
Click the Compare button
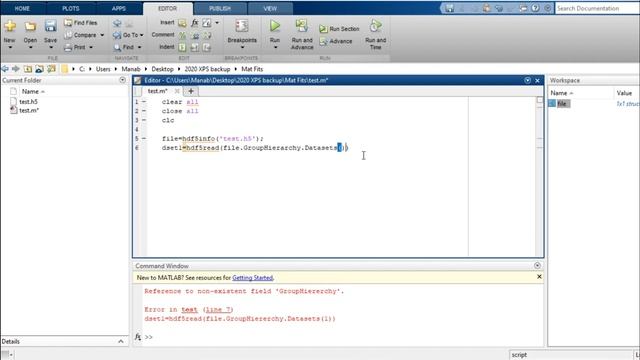coord(80,35)
